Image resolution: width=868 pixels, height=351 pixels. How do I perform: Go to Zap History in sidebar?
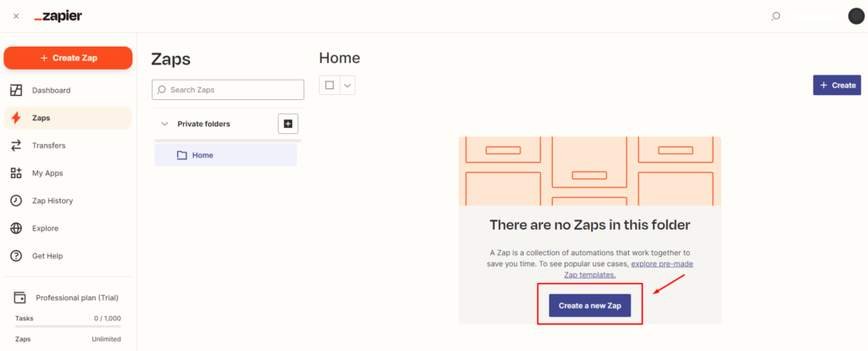53,201
